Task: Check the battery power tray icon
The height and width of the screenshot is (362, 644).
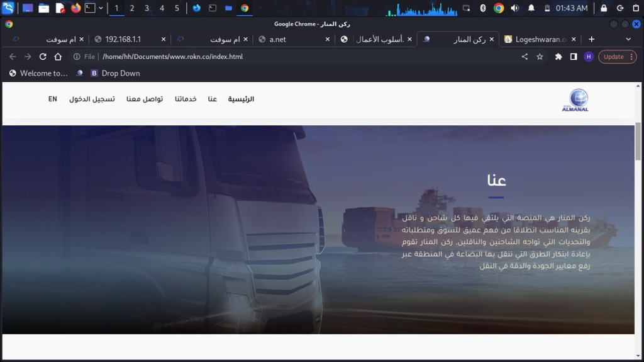Action: (547, 8)
